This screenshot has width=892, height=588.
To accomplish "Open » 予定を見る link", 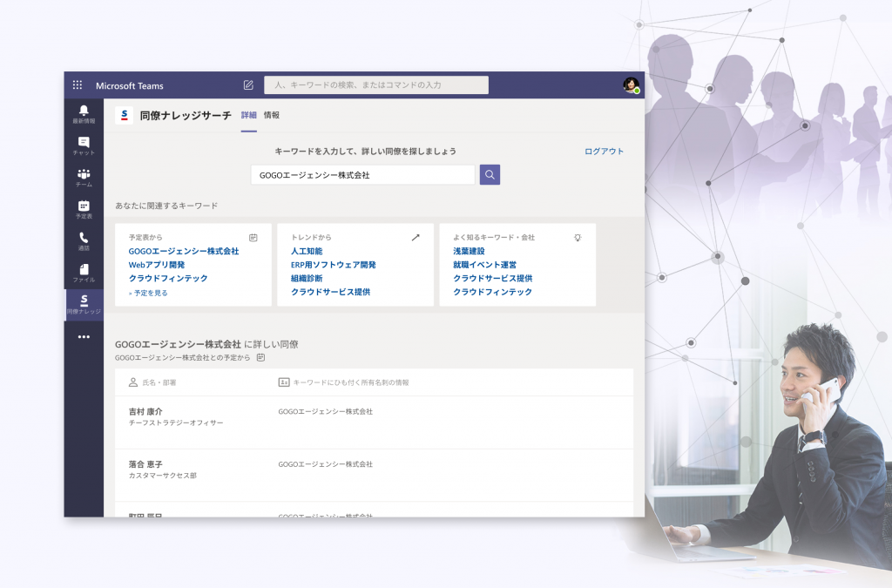I will [148, 294].
